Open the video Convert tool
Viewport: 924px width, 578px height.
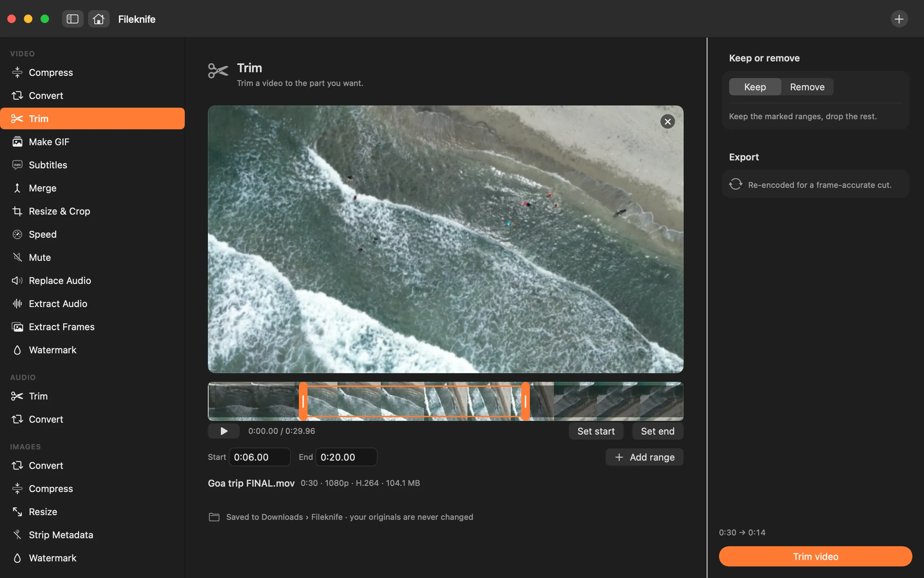click(x=92, y=96)
